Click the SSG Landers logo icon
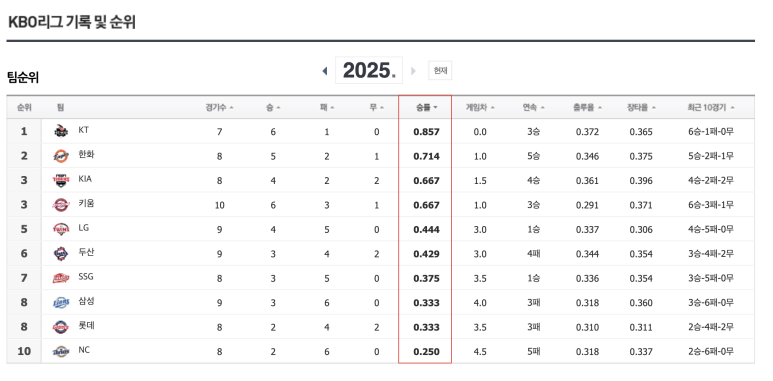773x381 pixels. click(x=61, y=278)
